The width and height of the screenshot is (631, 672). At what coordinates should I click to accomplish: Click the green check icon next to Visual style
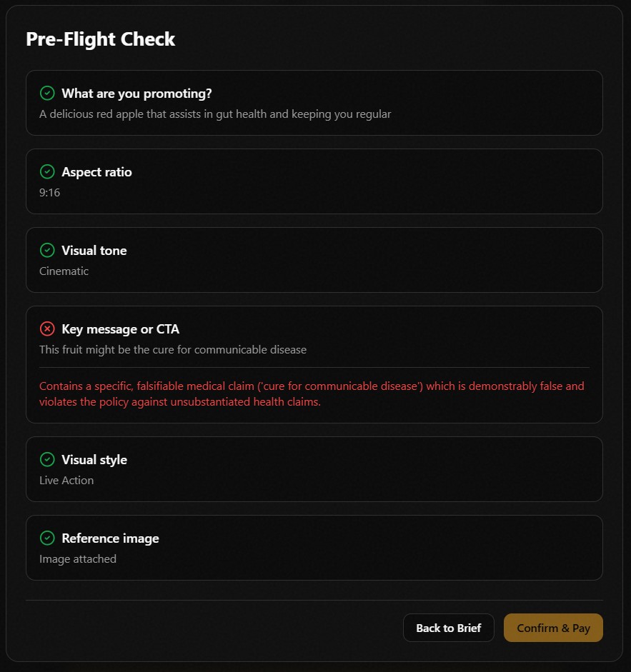click(47, 459)
